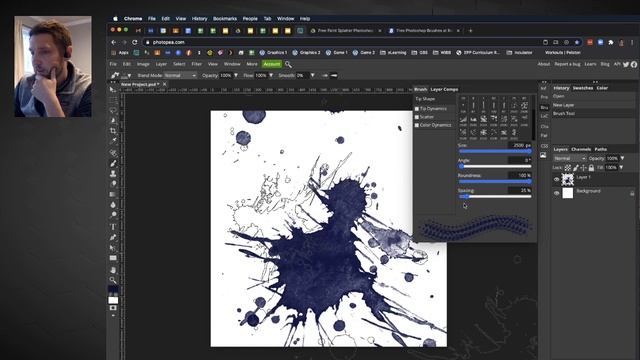Image resolution: width=640 pixels, height=360 pixels.
Task: Toggle Quick Mask mode icon
Action: [113, 308]
